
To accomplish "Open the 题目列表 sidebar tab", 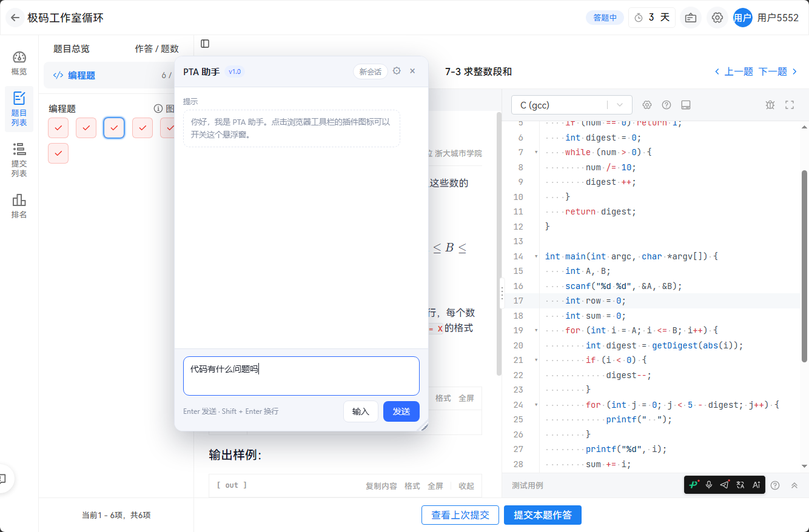I will click(x=19, y=108).
